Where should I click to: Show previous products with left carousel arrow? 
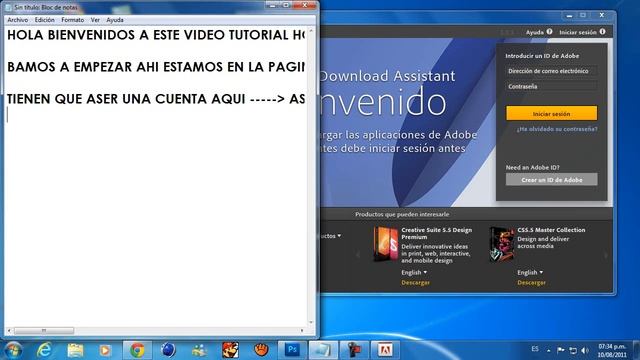point(358,255)
